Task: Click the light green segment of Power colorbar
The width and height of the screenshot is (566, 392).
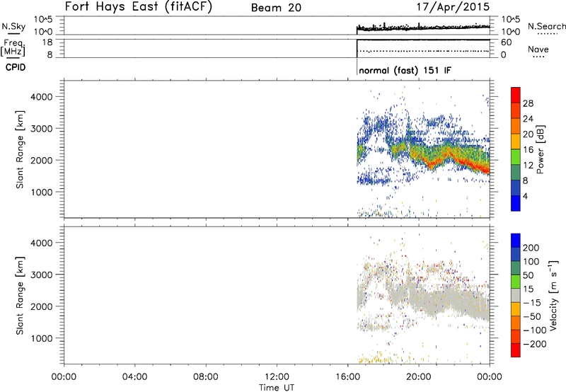Action: [x=516, y=156]
